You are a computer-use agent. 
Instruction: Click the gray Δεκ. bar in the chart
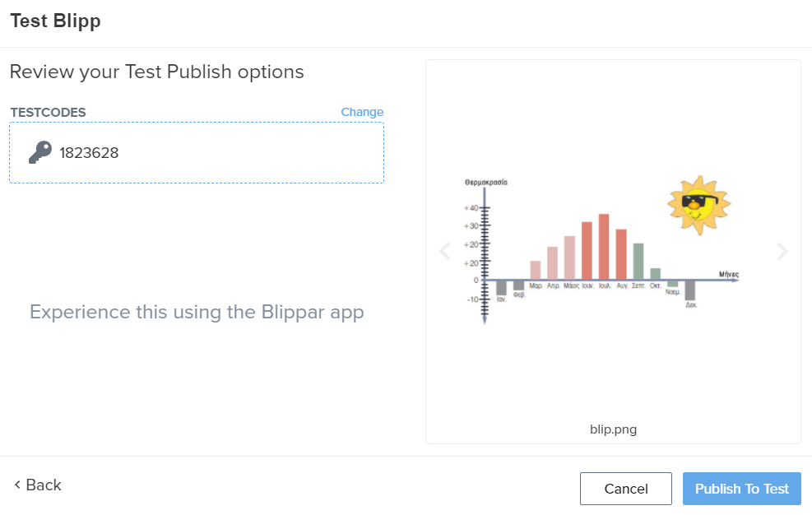click(690, 290)
